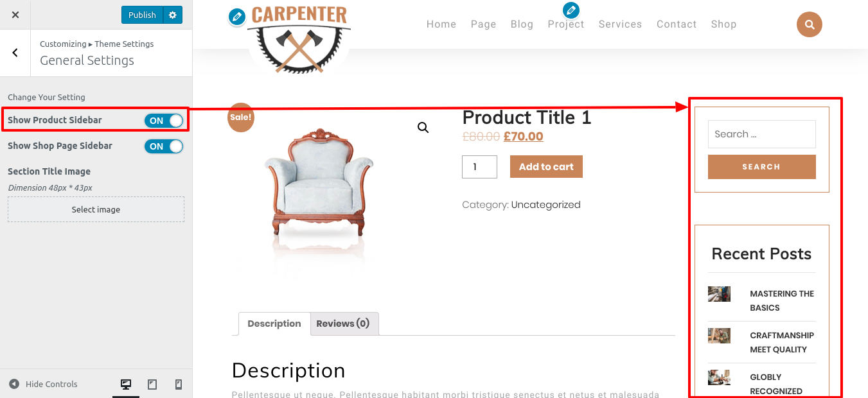This screenshot has height=398, width=868.
Task: Click the Add to cart button
Action: pyautogui.click(x=546, y=166)
